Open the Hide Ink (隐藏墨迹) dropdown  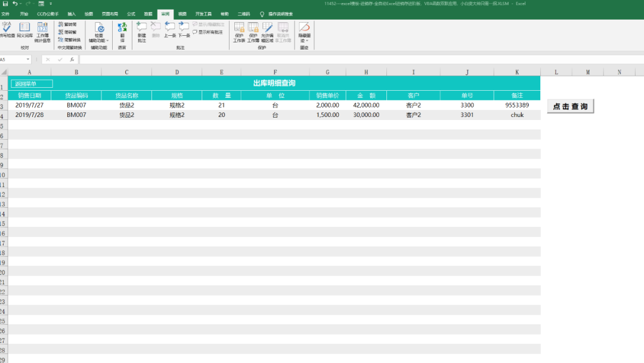click(304, 32)
